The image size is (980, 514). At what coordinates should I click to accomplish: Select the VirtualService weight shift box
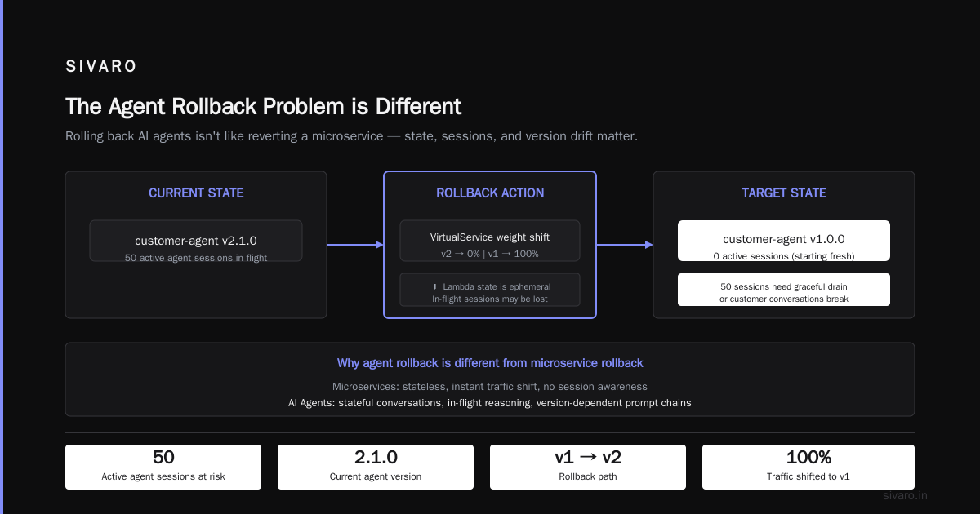point(490,241)
